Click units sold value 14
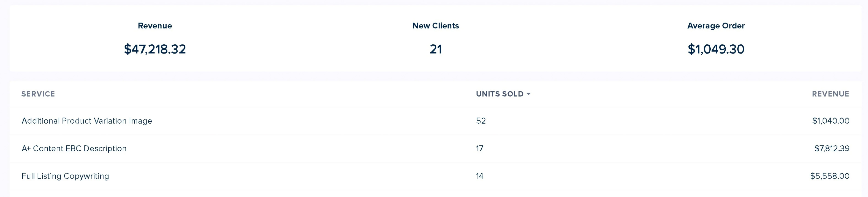868x197 pixels. [x=479, y=176]
